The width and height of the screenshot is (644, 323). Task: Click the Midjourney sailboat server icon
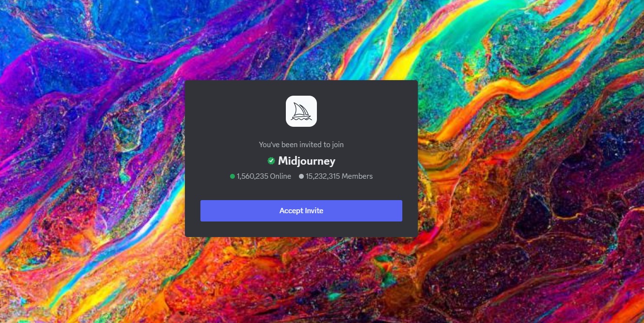point(301,111)
